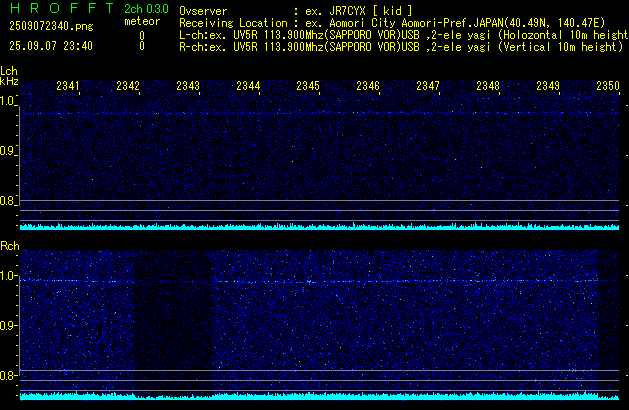Select the 'meteor' counter label
The width and height of the screenshot is (629, 410).
[x=142, y=21]
